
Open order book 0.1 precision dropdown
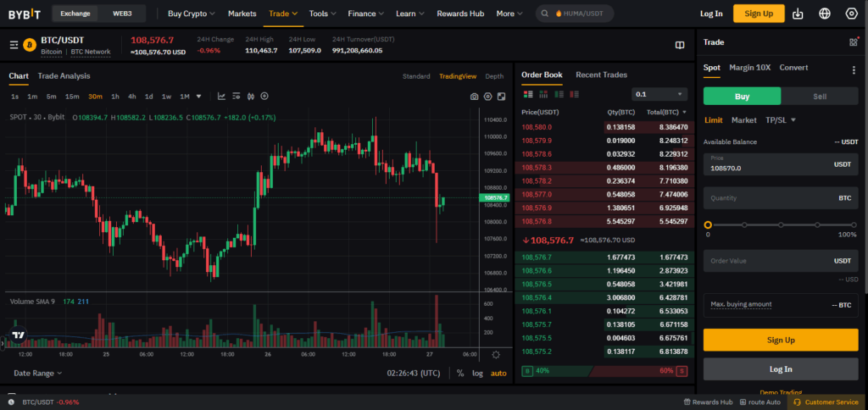click(659, 94)
